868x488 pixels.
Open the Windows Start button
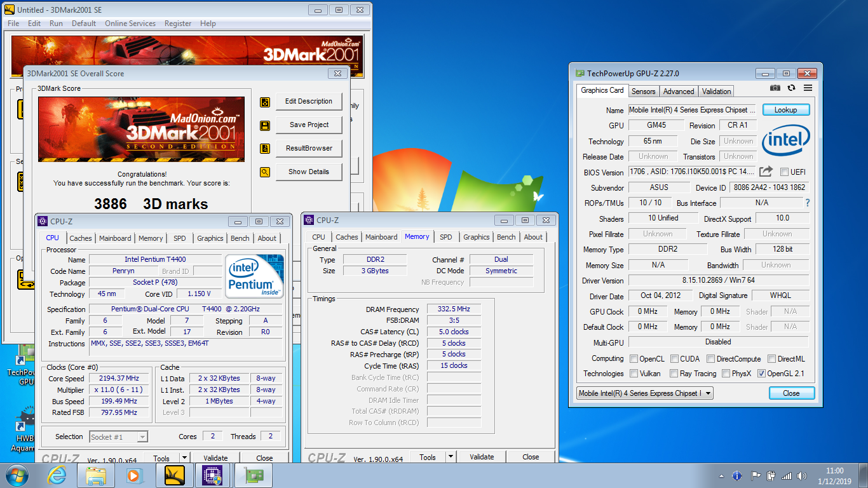(x=17, y=475)
